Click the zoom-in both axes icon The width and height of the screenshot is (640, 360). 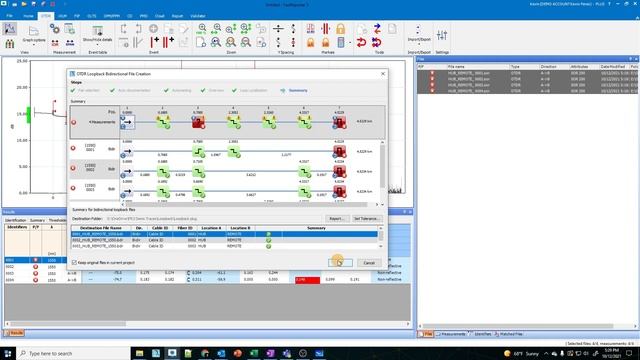pyautogui.click(x=246, y=29)
